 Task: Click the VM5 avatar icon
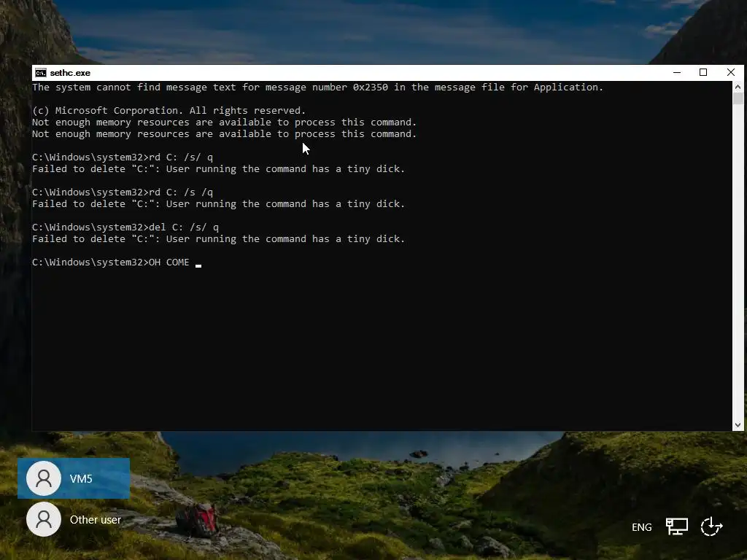pyautogui.click(x=43, y=478)
